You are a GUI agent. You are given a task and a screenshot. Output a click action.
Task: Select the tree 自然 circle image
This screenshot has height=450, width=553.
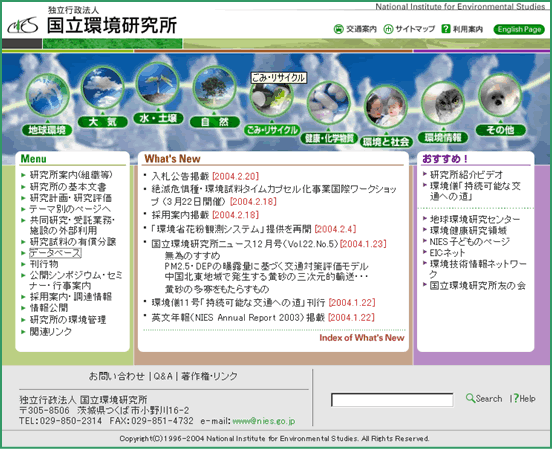pyautogui.click(x=215, y=87)
